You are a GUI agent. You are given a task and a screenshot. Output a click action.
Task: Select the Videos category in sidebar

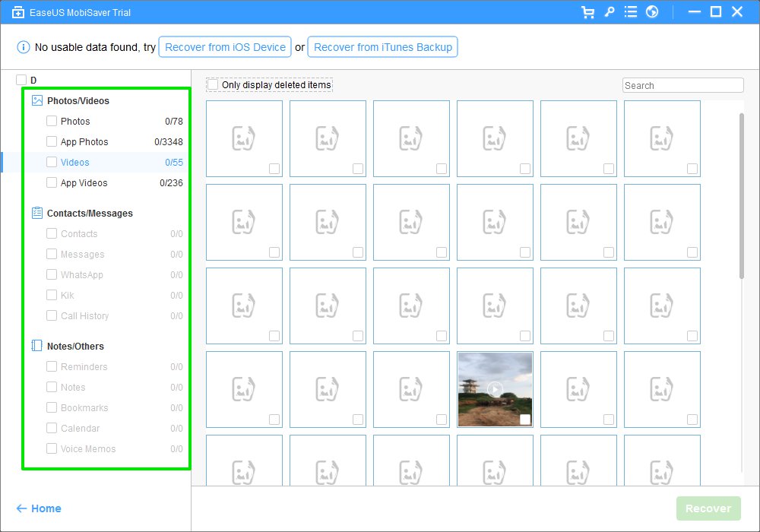[75, 163]
